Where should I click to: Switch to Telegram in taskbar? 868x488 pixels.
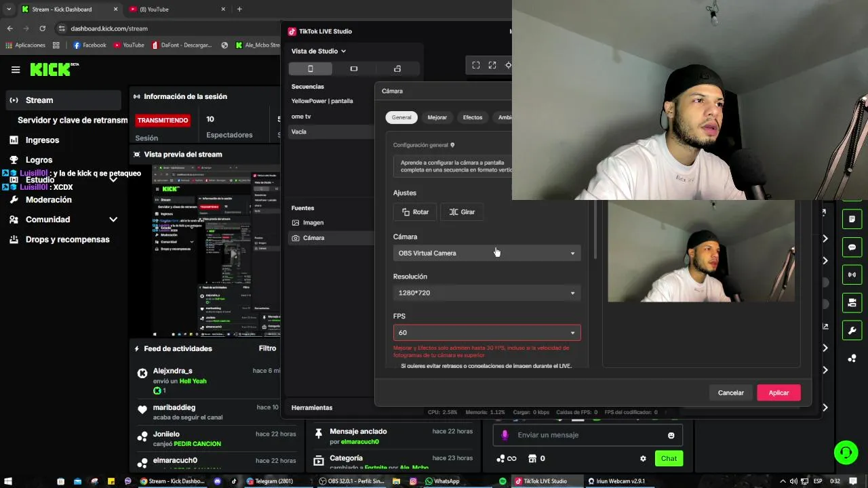click(270, 481)
